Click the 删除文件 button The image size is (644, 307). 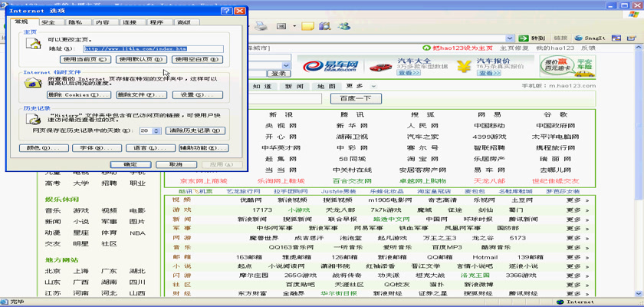point(142,95)
